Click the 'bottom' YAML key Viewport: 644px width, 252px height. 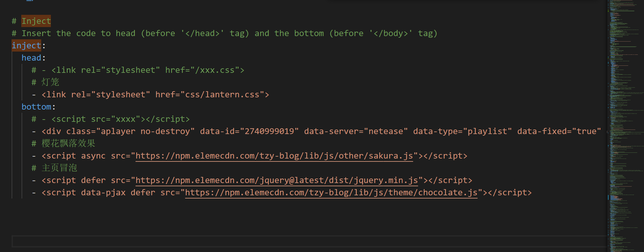[36, 107]
